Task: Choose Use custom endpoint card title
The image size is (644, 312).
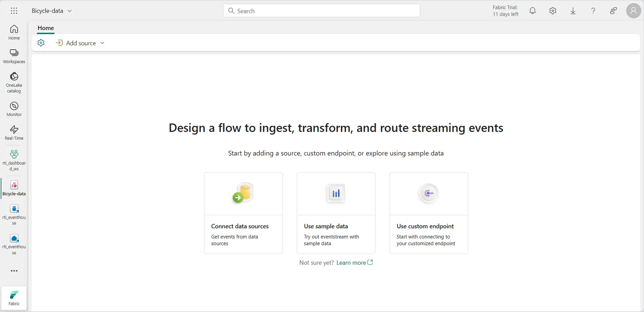Action: click(425, 226)
